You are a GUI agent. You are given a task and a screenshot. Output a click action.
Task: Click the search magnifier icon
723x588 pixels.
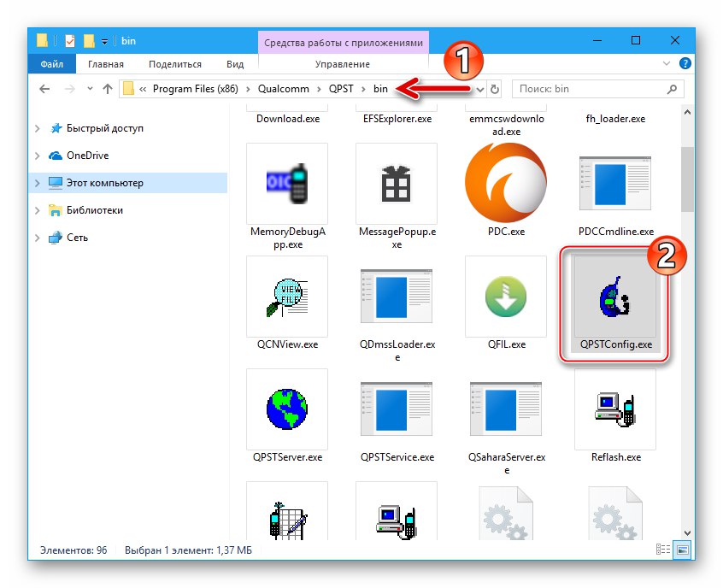click(x=672, y=89)
